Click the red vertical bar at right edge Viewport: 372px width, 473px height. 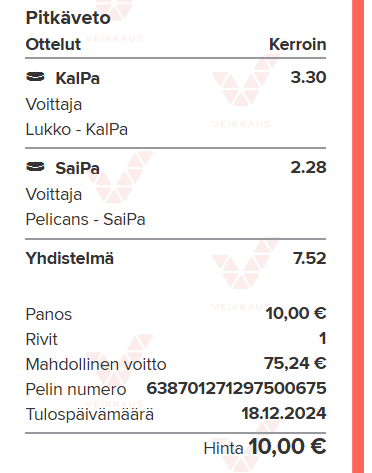pyautogui.click(x=358, y=236)
